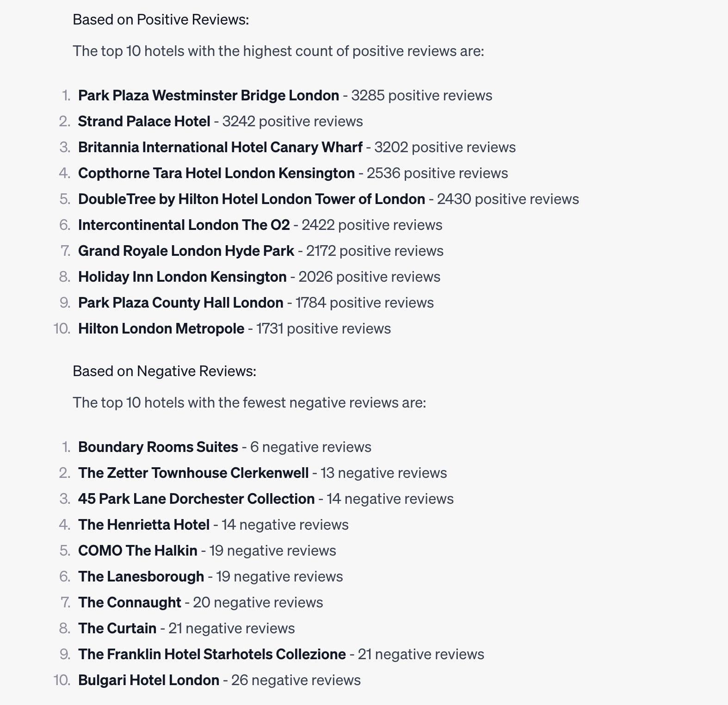This screenshot has width=728, height=705.
Task: Click COMO The Halkin entry
Action: (x=138, y=550)
